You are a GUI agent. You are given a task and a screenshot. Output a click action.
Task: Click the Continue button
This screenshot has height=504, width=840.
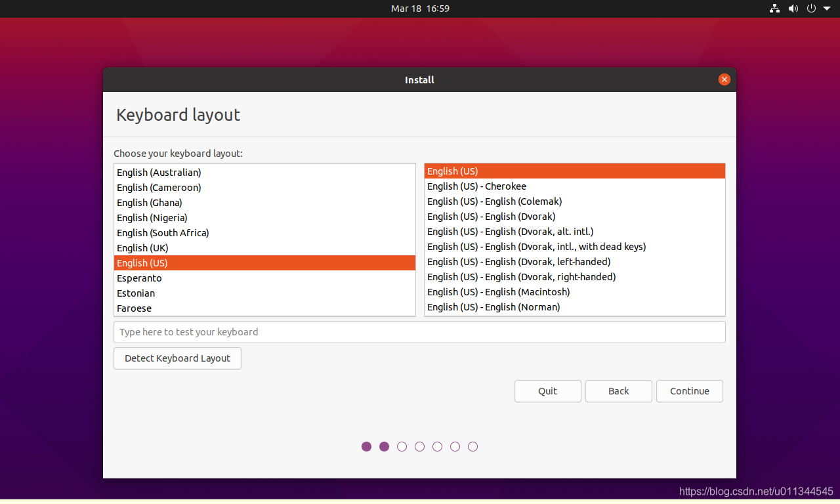[x=690, y=391]
